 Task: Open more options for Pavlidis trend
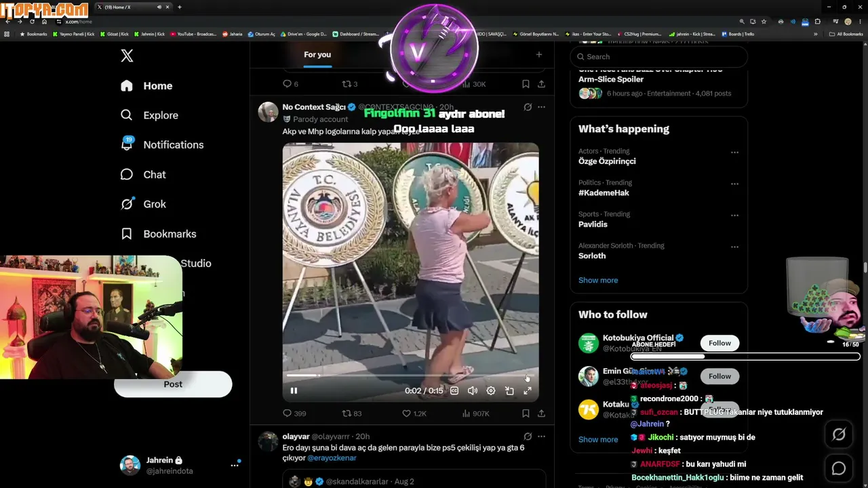click(734, 216)
